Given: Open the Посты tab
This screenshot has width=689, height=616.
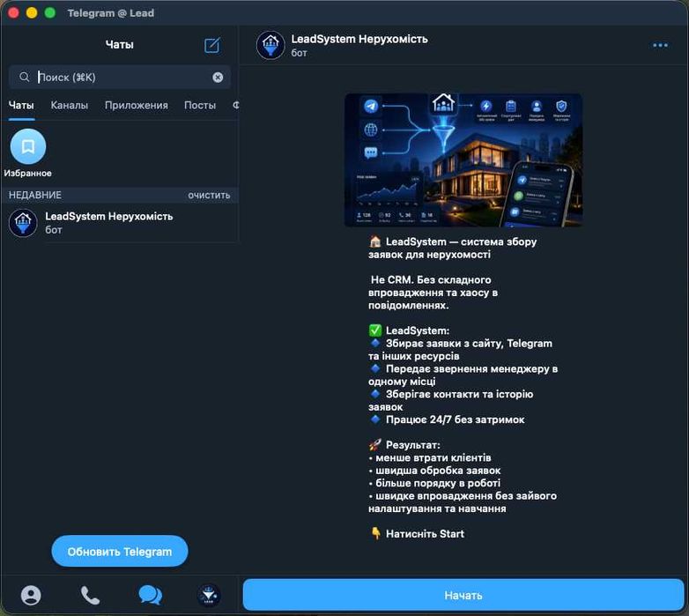Looking at the screenshot, I should (200, 106).
